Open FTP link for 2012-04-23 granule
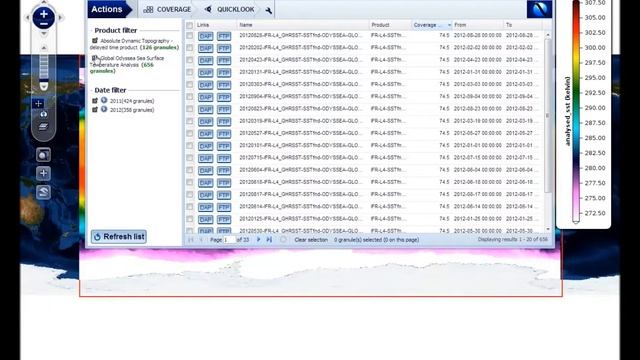This screenshot has height=360, width=640. [224, 60]
